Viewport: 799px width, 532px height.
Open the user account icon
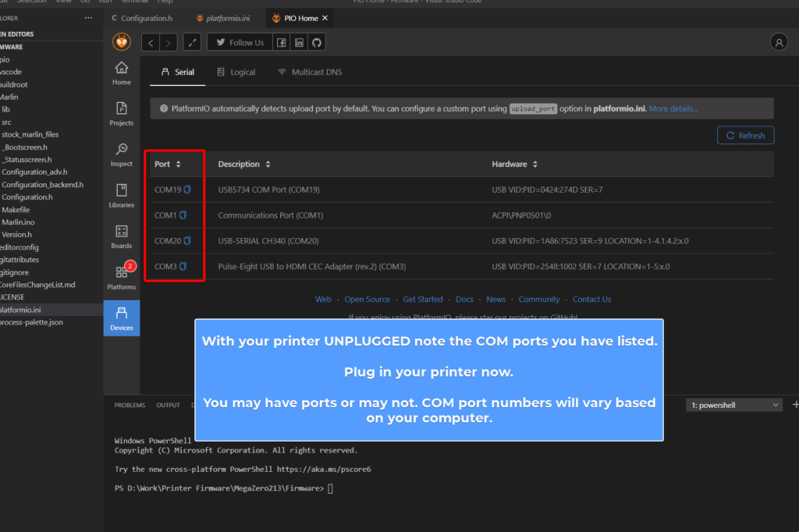coord(779,43)
